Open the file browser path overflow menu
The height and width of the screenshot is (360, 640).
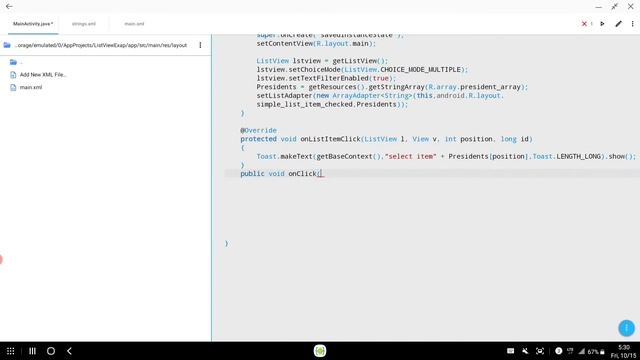[200, 45]
